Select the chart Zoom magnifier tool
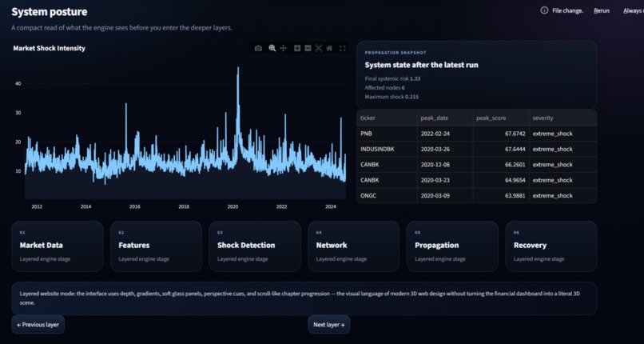 (272, 49)
